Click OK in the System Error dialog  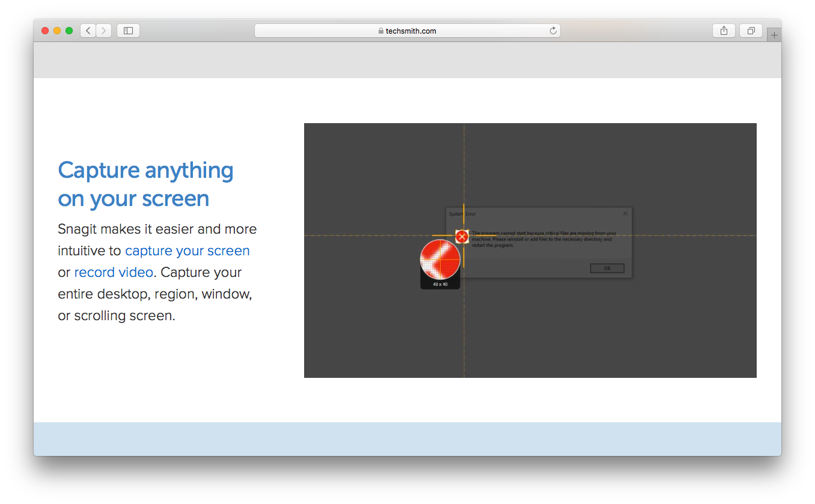607,269
